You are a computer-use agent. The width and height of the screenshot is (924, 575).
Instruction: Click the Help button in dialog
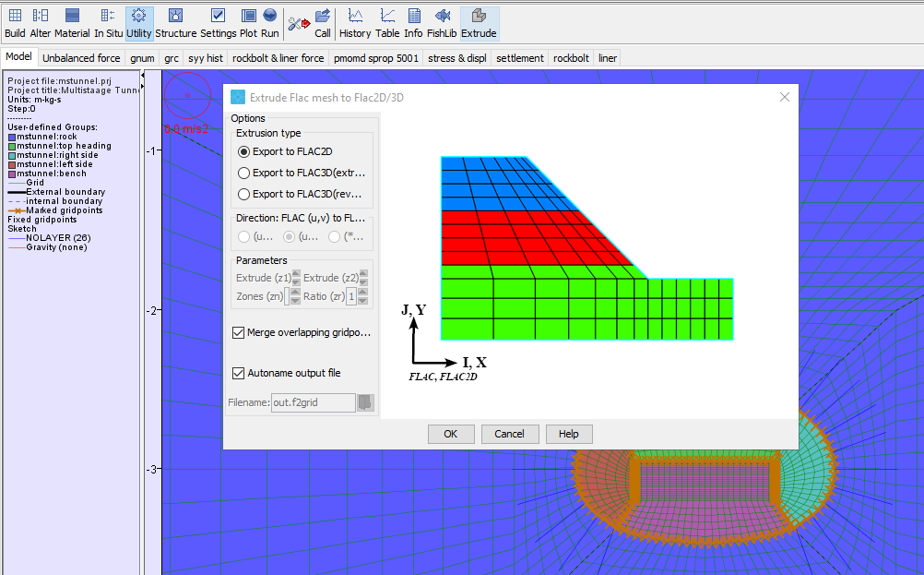[568, 434]
